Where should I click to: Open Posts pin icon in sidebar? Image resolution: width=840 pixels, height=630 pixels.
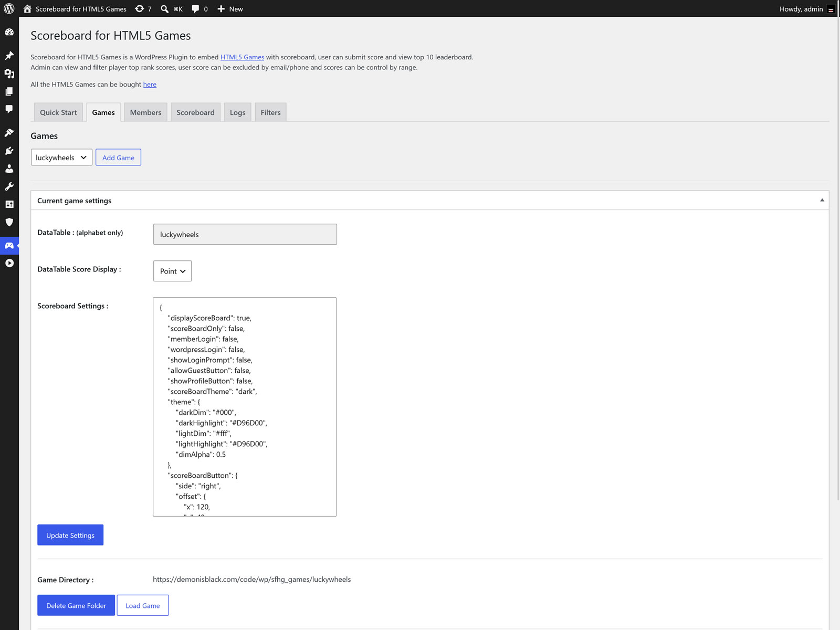(x=9, y=56)
